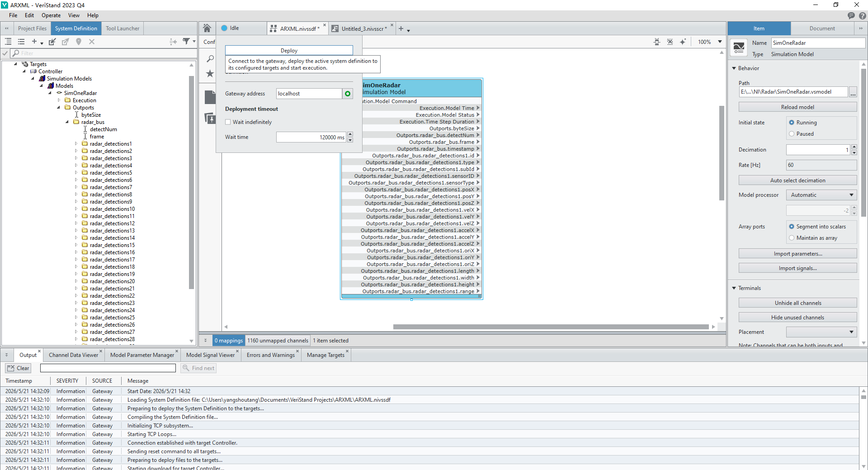Select Maintain as array option
This screenshot has height=470, width=868.
[x=792, y=238]
